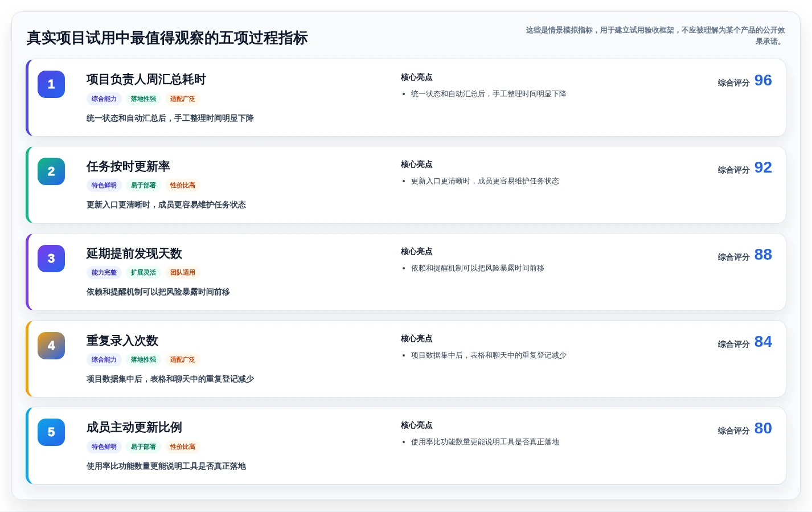This screenshot has height=512, width=812.
Task: Click description below tags in 任务按时更新率 card
Action: click(x=166, y=204)
